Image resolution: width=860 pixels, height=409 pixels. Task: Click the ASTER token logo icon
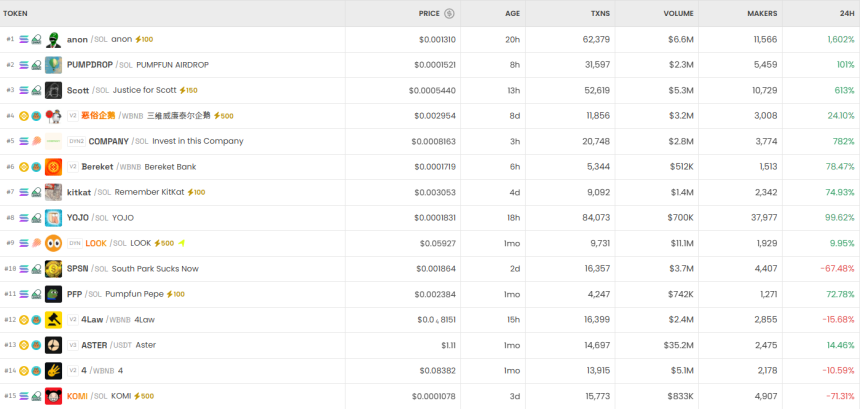[x=53, y=345]
